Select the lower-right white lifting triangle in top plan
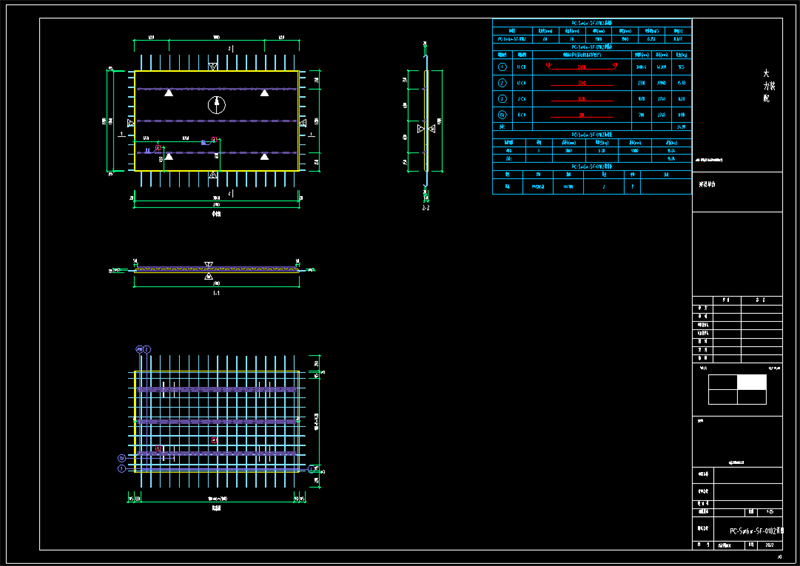The height and width of the screenshot is (566, 800). [x=264, y=156]
